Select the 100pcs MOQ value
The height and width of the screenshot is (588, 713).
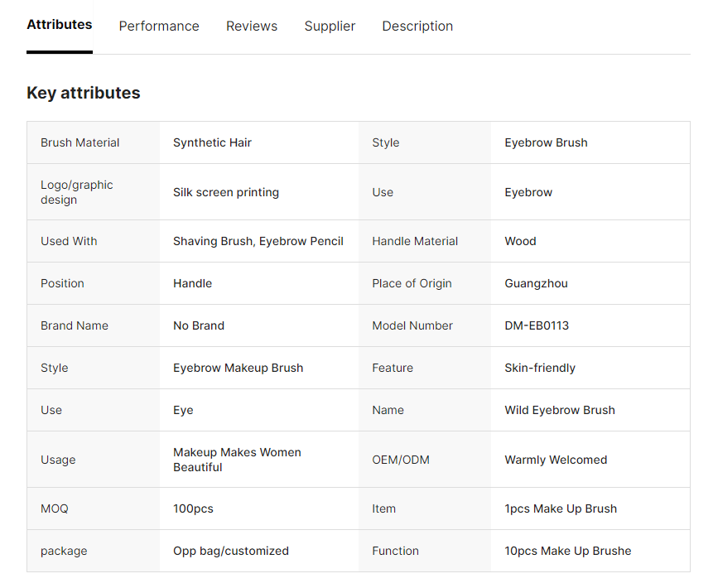coord(193,508)
